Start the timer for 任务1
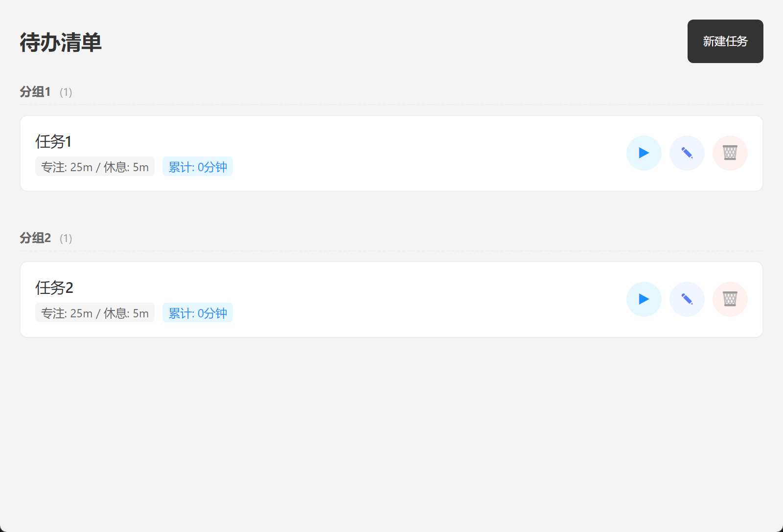 pyautogui.click(x=644, y=153)
